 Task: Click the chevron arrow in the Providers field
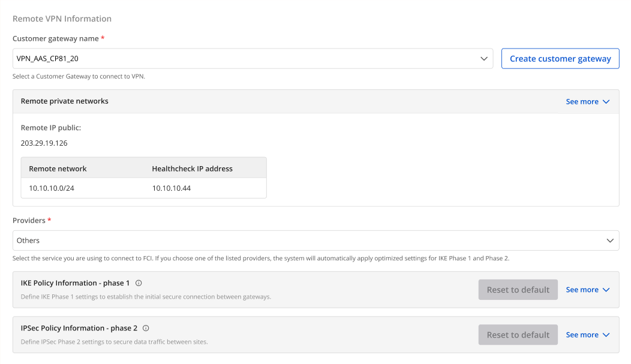point(610,240)
